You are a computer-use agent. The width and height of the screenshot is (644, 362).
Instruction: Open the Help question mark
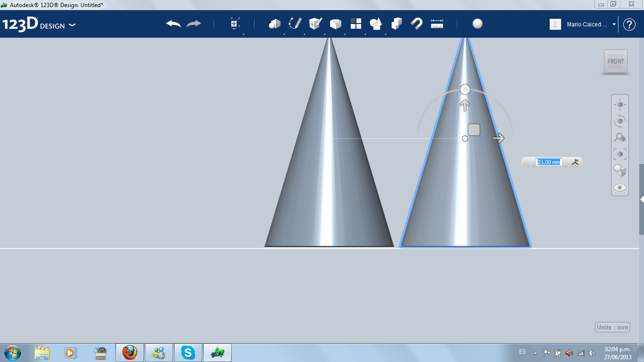629,25
